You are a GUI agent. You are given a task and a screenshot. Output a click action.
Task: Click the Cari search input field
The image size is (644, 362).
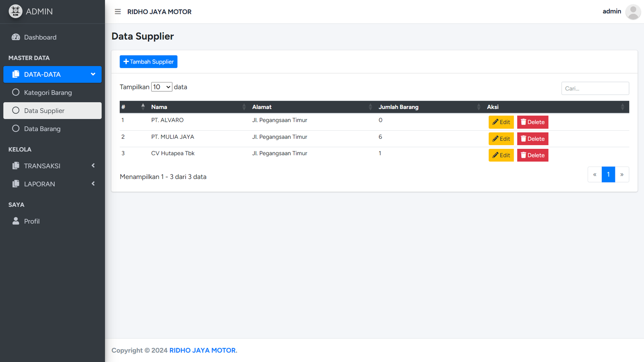pyautogui.click(x=595, y=88)
